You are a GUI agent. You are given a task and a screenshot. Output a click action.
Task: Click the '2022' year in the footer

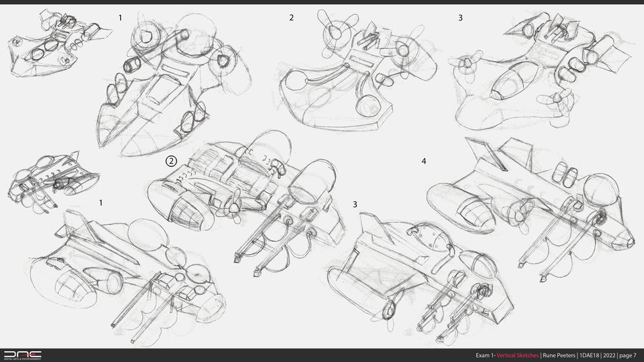click(x=609, y=355)
